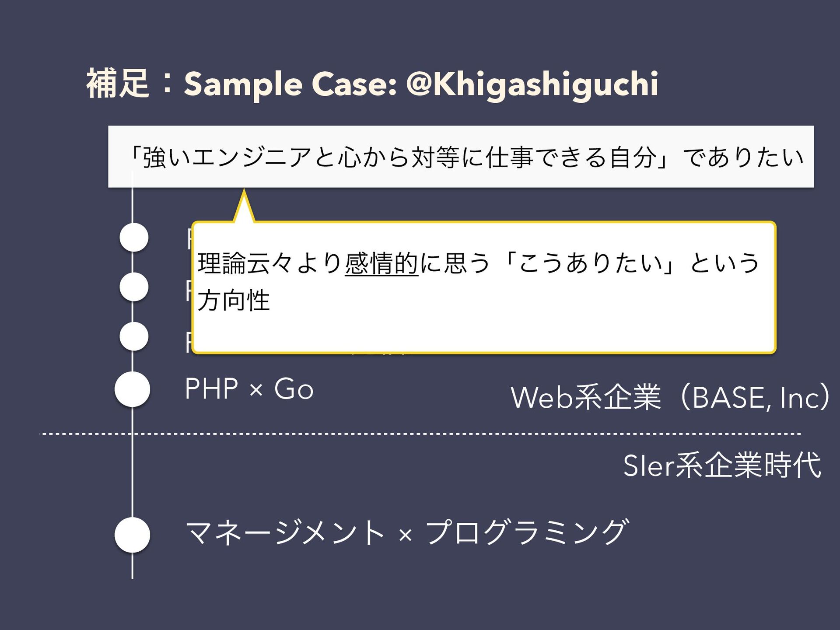840x630 pixels.
Task: Click the underlined 感情的 text
Action: pyautogui.click(x=381, y=263)
